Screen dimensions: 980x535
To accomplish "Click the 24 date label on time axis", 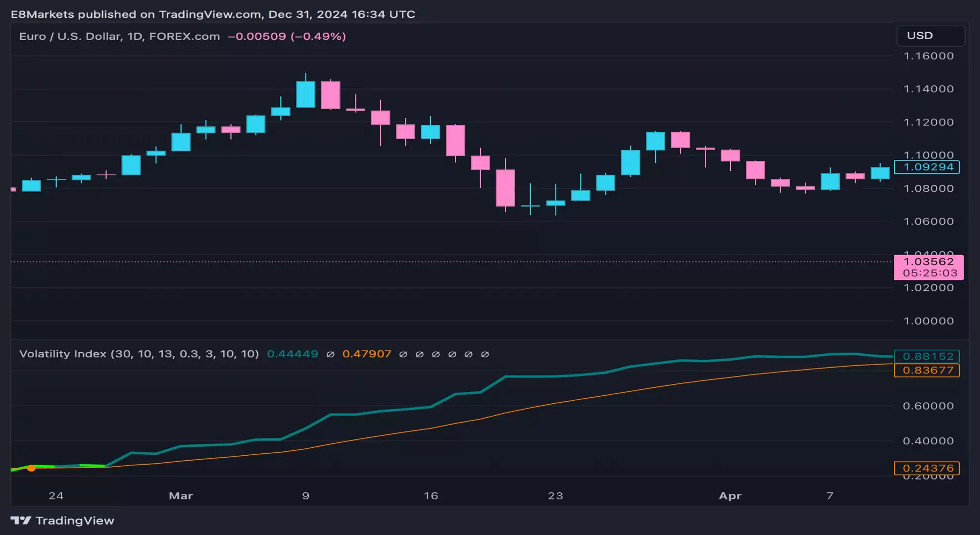I will click(56, 496).
